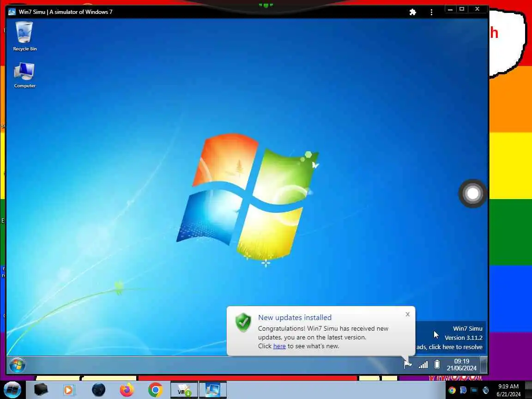
Task: Click the Win7 Simu title bar app icon
Action: pos(12,12)
